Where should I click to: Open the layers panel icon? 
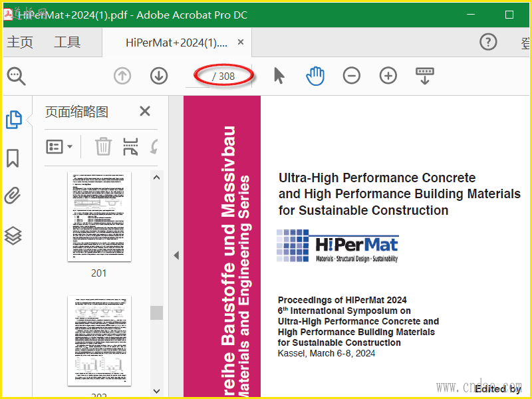(x=13, y=235)
